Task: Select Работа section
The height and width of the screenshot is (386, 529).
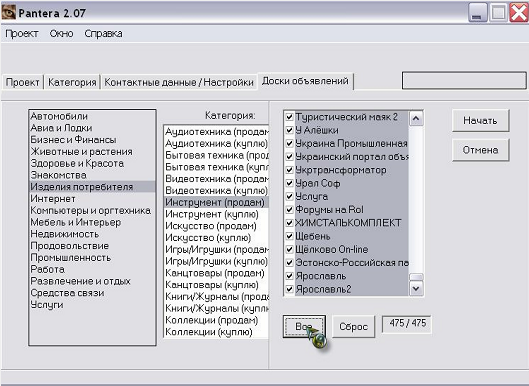Action: 92,269
